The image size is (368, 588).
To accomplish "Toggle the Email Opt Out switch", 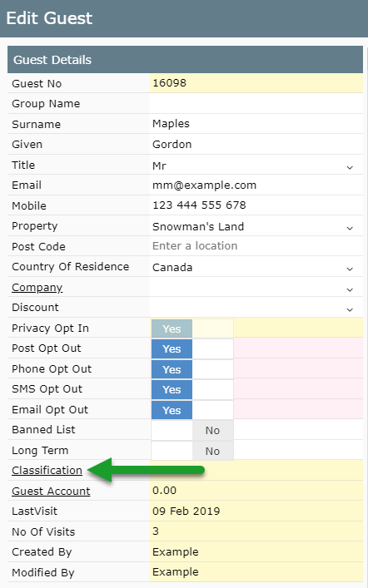I will point(192,410).
